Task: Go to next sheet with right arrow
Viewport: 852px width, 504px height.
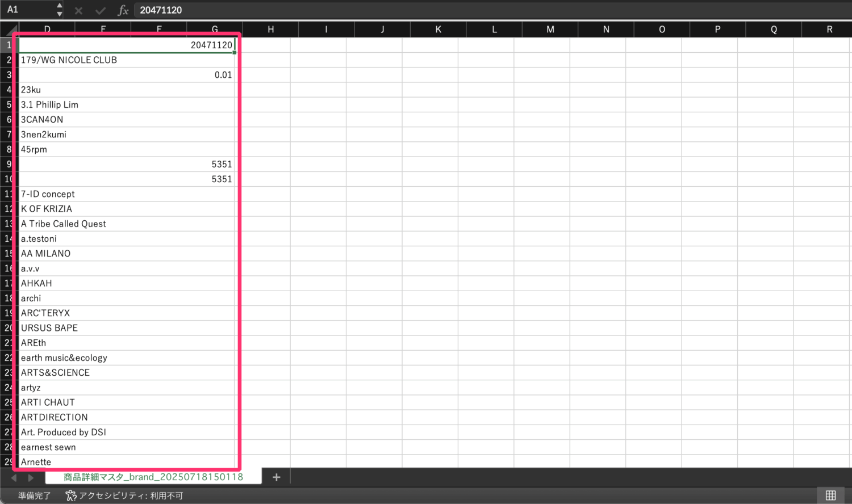Action: [31, 478]
